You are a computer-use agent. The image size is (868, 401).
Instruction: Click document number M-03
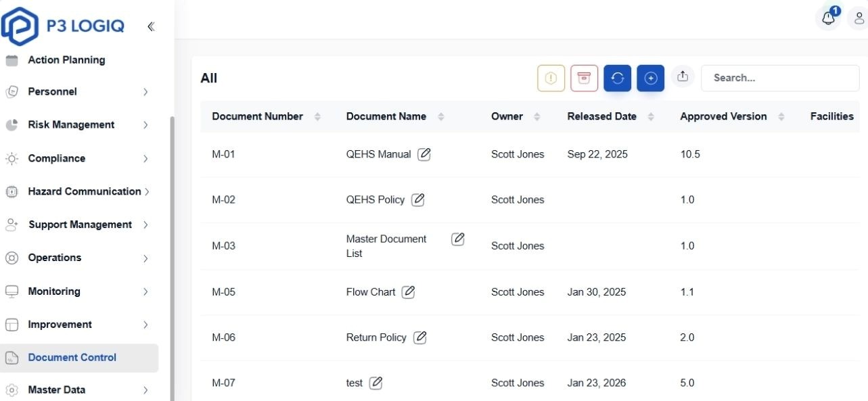tap(223, 245)
